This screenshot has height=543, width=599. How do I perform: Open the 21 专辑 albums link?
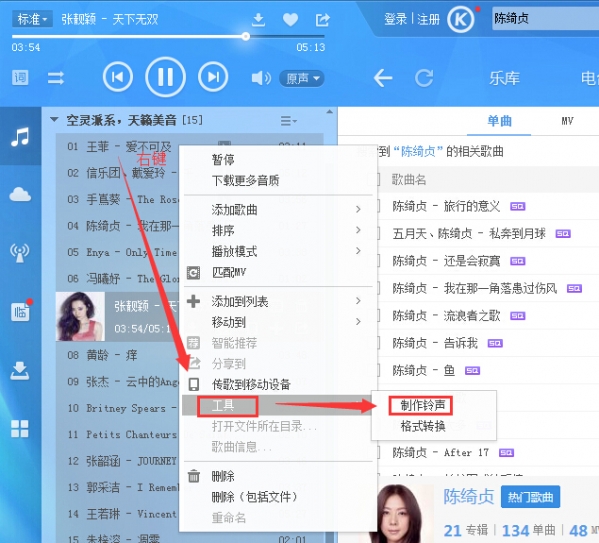pyautogui.click(x=466, y=530)
